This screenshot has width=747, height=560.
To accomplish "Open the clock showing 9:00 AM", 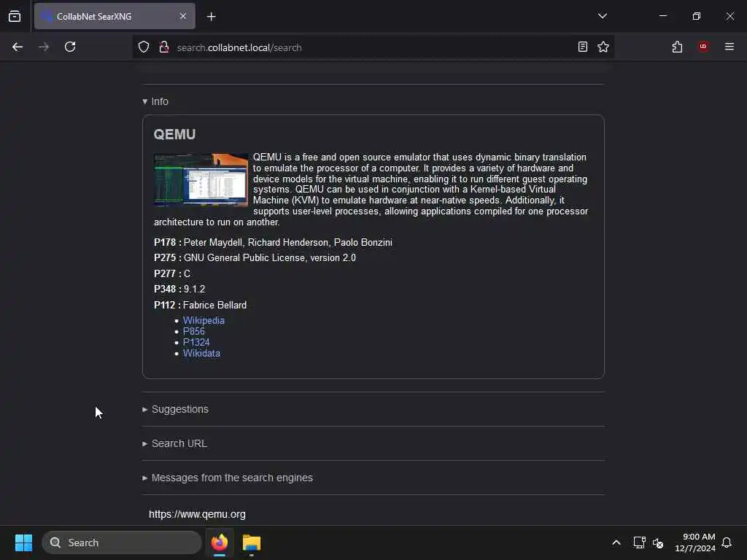I will point(694,542).
